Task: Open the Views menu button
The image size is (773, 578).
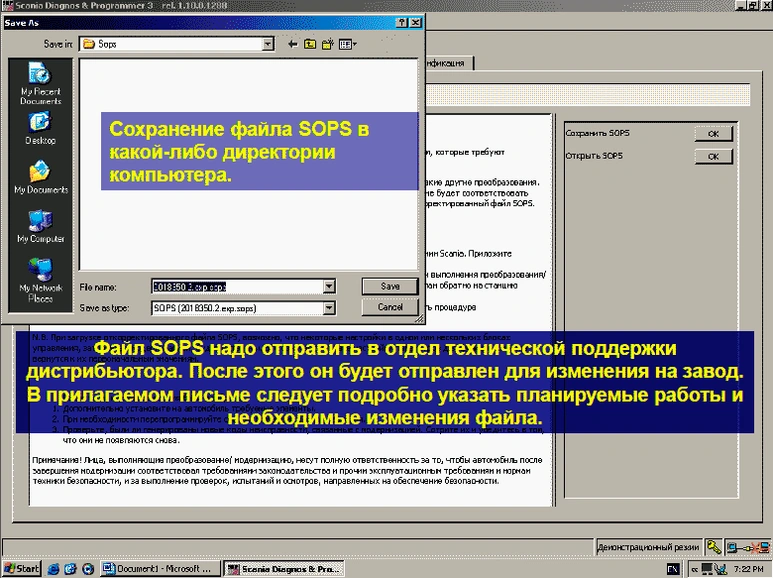Action: [347, 44]
